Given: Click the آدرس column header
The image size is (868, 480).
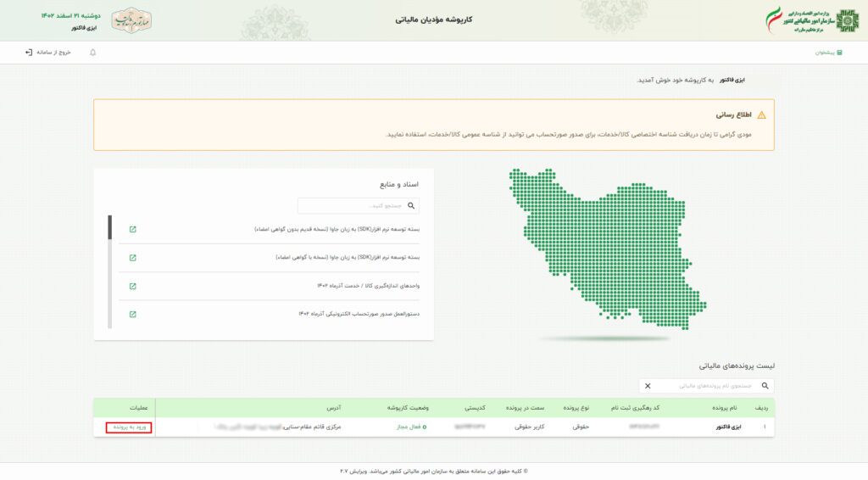Looking at the screenshot, I should (334, 408).
